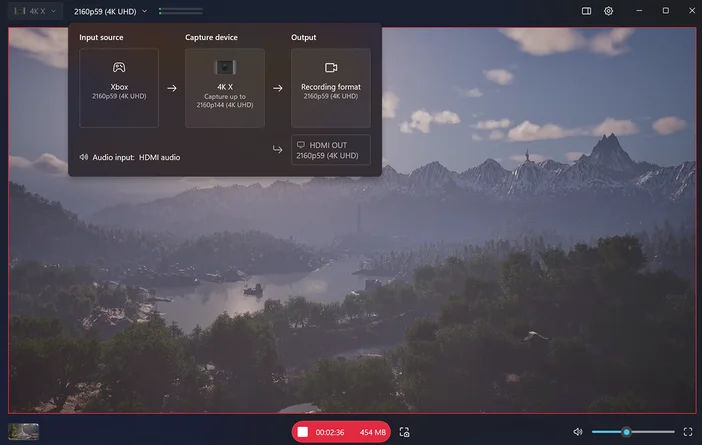Open the recent recording thumbnail
The width and height of the screenshot is (702, 445).
point(24,432)
